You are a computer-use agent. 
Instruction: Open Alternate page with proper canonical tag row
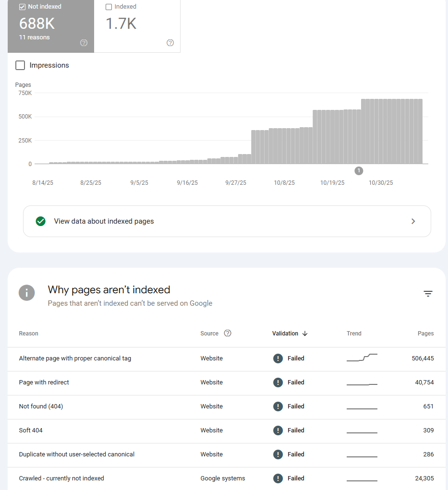(x=75, y=359)
